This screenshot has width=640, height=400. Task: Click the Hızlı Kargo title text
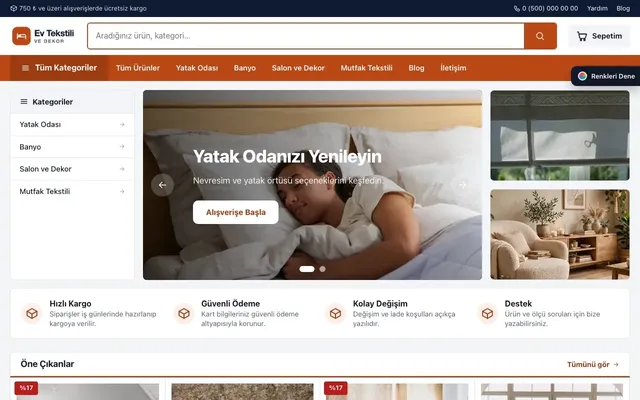coord(70,304)
